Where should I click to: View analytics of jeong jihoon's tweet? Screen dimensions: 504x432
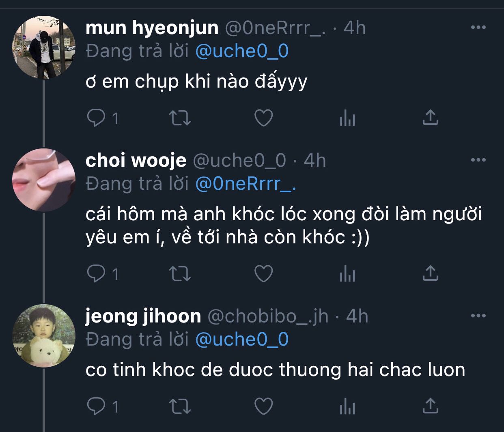pyautogui.click(x=347, y=407)
